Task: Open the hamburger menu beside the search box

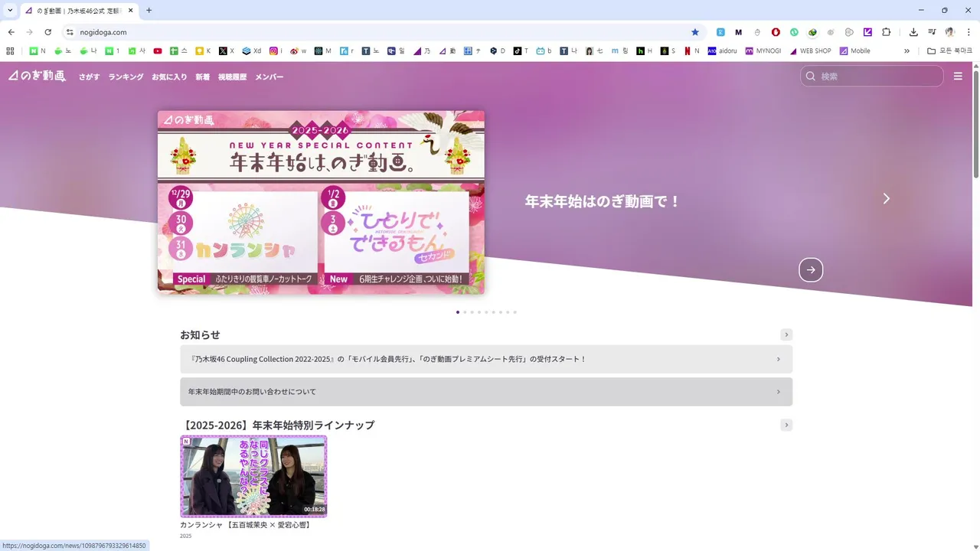Action: 958,76
